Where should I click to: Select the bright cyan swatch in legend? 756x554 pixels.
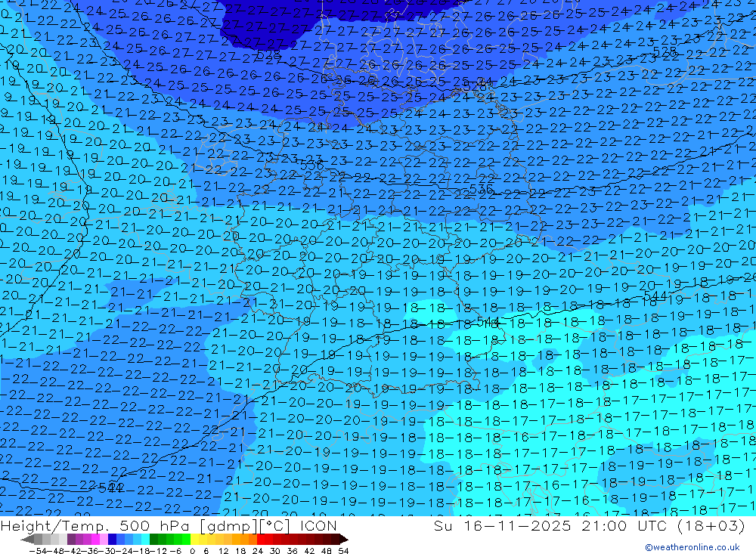click(x=145, y=539)
